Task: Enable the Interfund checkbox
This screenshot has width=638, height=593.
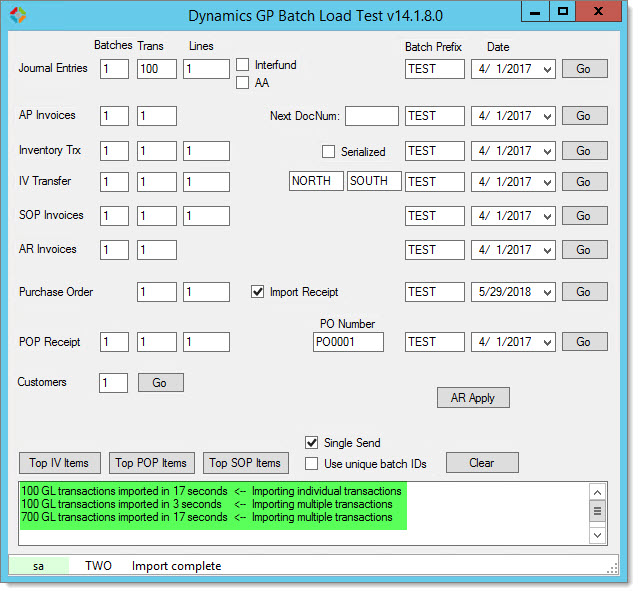Action: coord(243,65)
